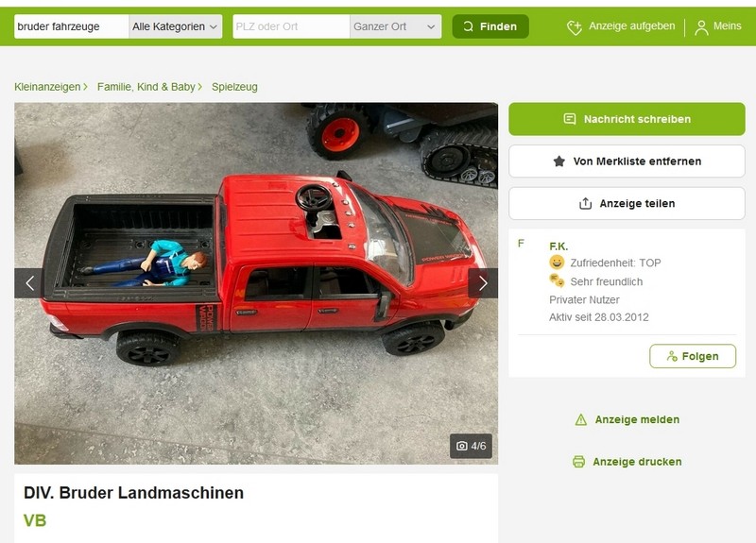Click the chevron after Kleinanzeigen breadcrumb
This screenshot has height=543, width=756.
tap(85, 87)
